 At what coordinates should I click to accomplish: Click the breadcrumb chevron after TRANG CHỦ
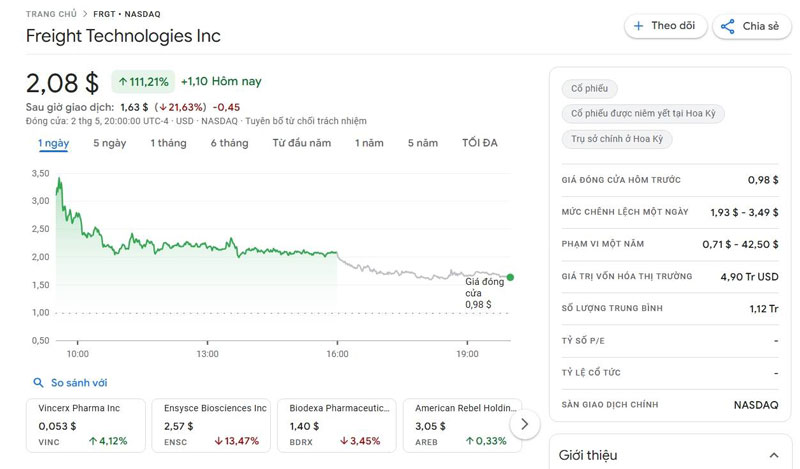pyautogui.click(x=85, y=14)
